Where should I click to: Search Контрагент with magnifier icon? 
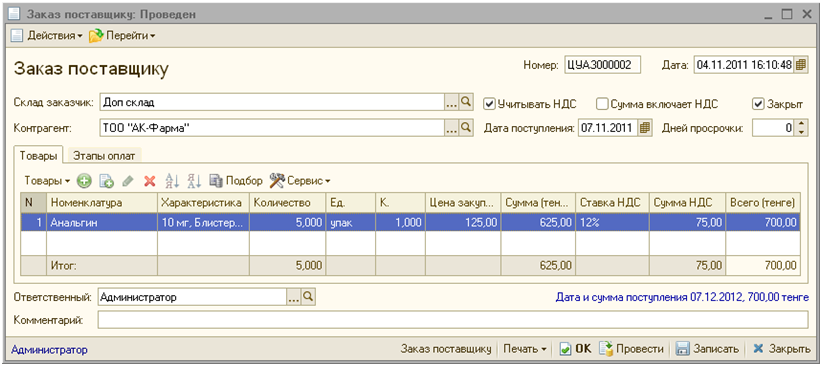point(466,127)
